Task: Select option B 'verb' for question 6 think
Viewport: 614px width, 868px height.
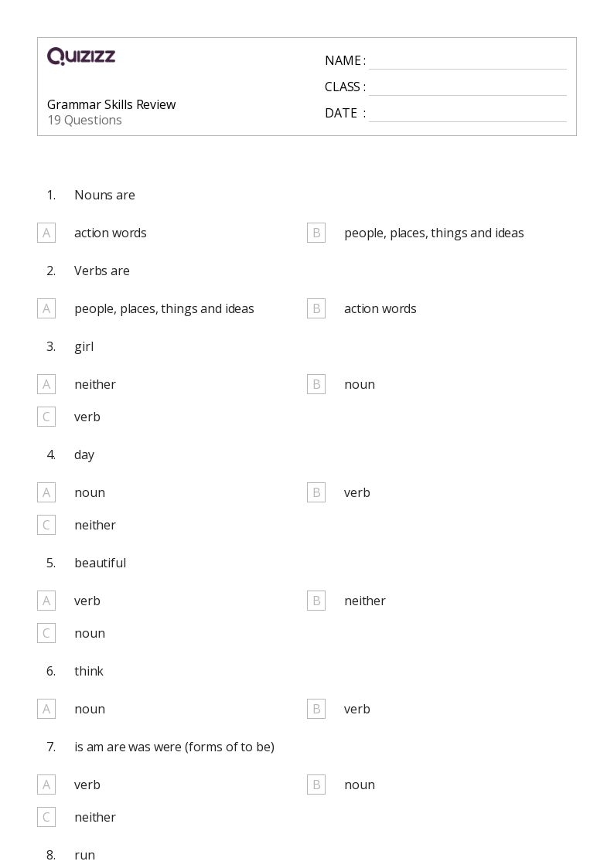Action: click(x=316, y=709)
